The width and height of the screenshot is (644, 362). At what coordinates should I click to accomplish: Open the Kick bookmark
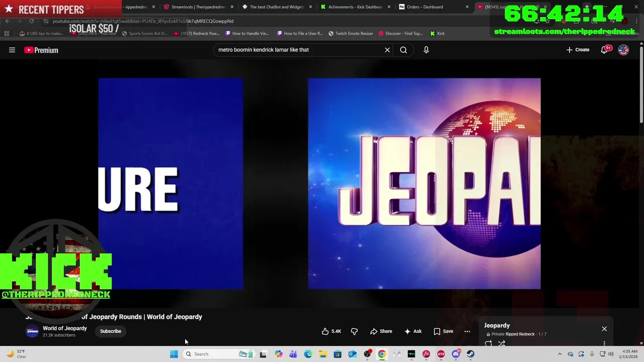(x=437, y=34)
